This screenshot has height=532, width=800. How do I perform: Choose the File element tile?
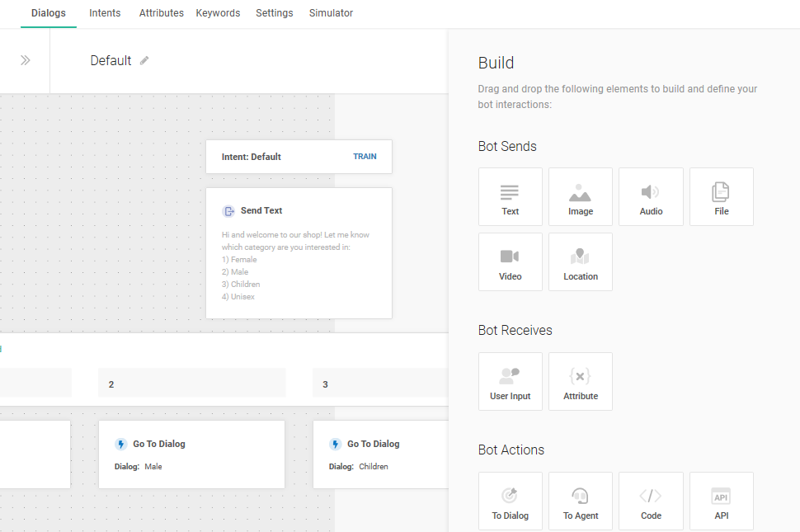click(721, 197)
